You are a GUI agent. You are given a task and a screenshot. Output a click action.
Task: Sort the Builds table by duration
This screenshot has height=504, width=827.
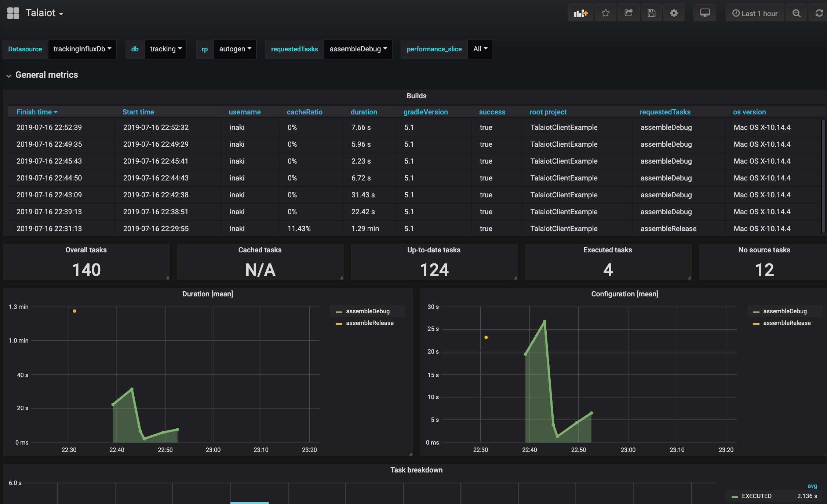(x=364, y=112)
